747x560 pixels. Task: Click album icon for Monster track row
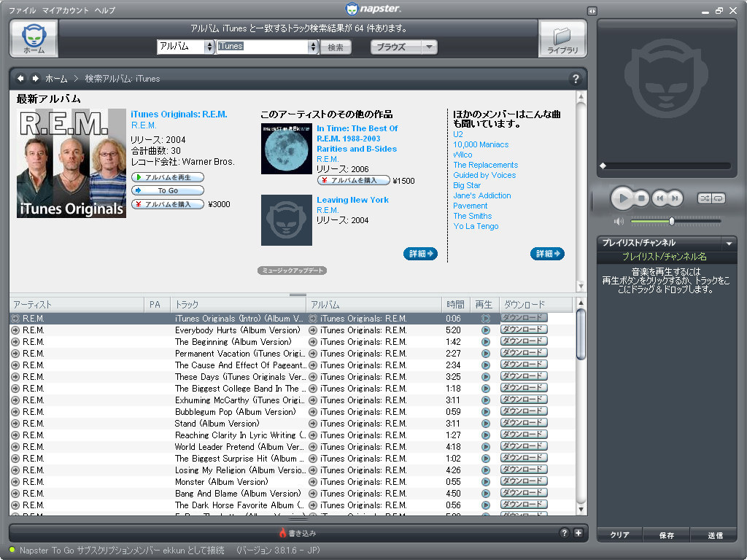pyautogui.click(x=313, y=482)
